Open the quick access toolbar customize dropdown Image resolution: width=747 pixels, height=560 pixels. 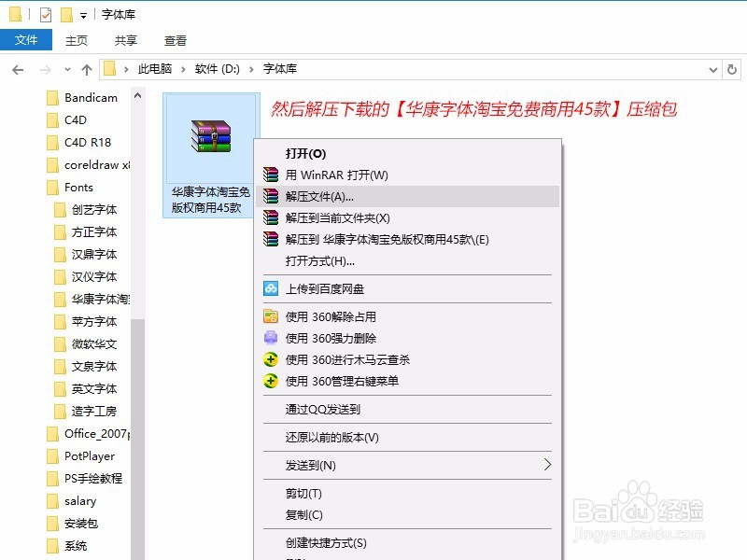(83, 16)
